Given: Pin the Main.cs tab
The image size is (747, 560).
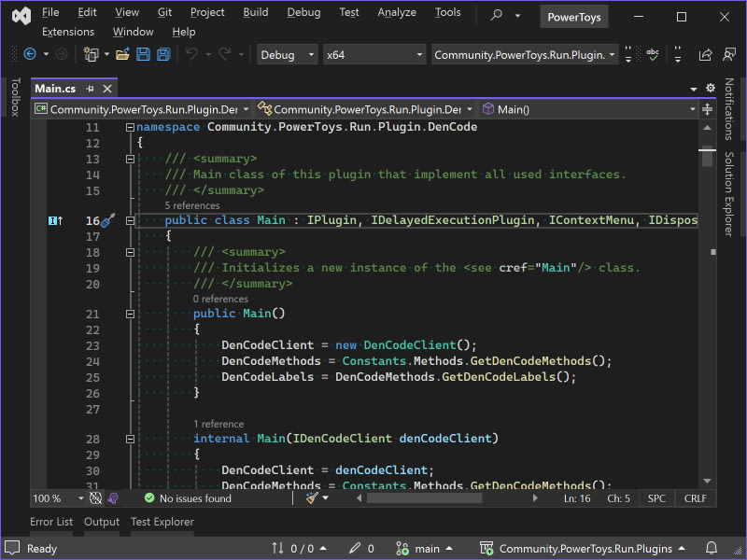Looking at the screenshot, I should [x=91, y=89].
